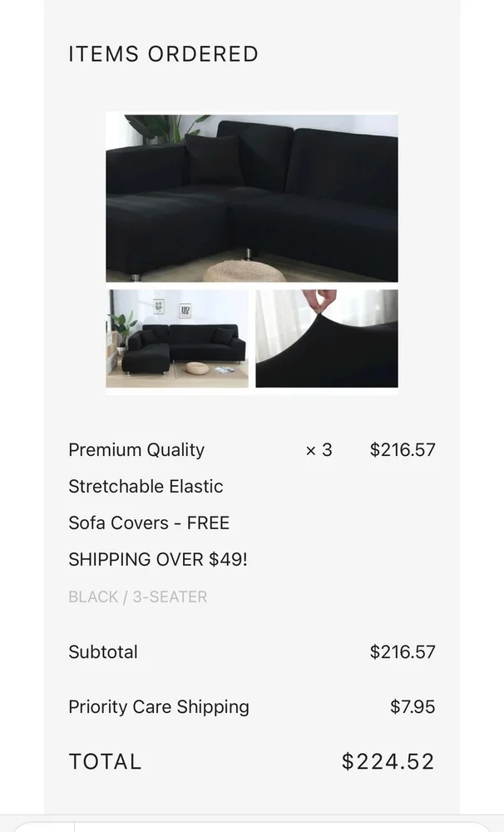The width and height of the screenshot is (504, 832).
Task: Click the × 3 quantity indicator
Action: pos(319,450)
